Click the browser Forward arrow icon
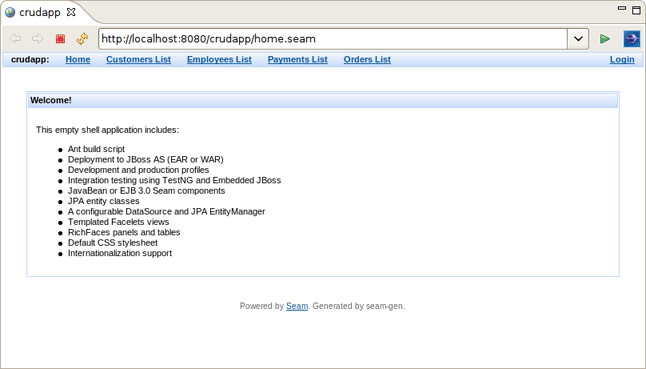The height and width of the screenshot is (369, 646). [37, 39]
